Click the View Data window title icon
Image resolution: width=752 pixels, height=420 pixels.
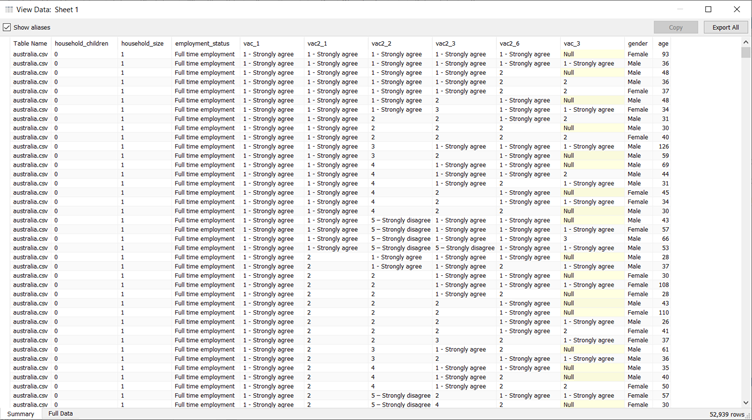click(9, 9)
